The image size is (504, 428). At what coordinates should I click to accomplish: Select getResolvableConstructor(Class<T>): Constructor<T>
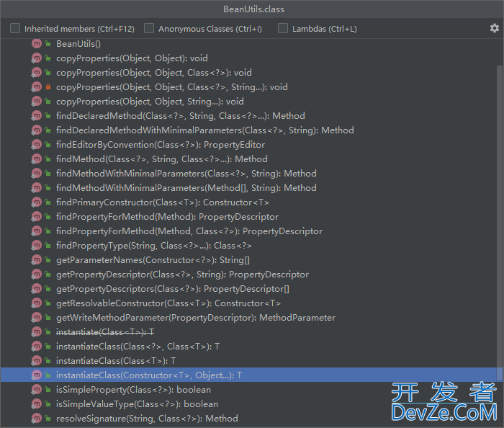248,303
